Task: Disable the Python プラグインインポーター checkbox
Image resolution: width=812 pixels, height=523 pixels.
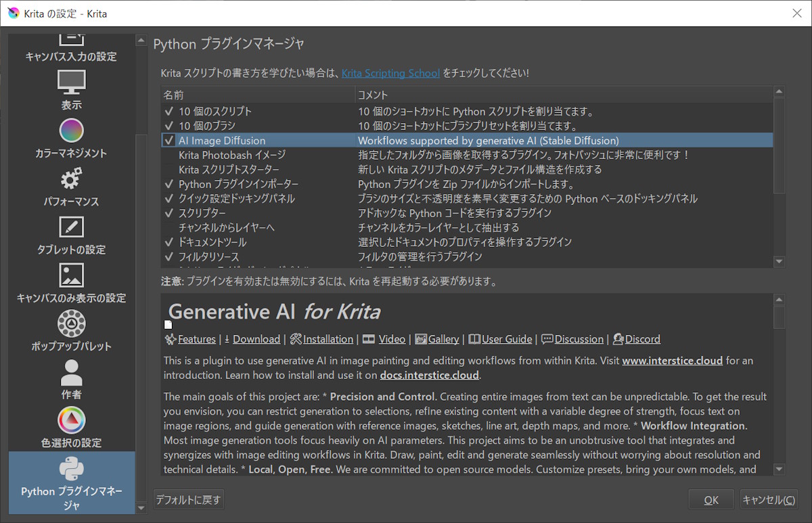Action: 169,184
